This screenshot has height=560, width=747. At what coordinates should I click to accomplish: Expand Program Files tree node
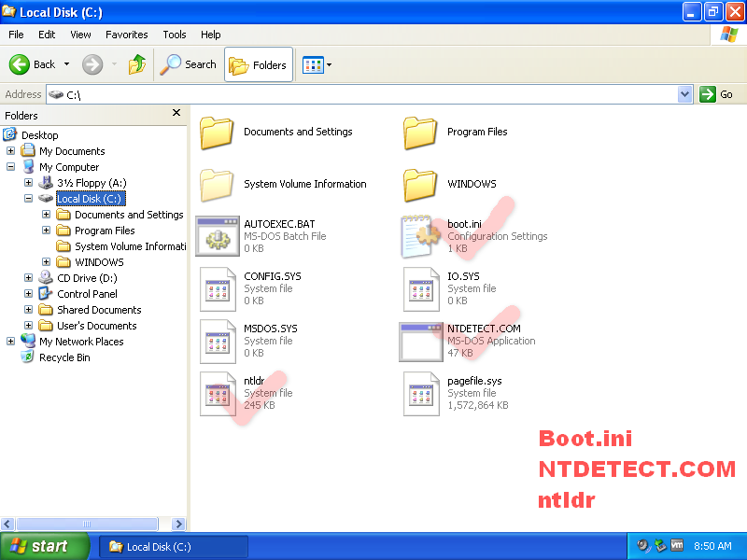[x=46, y=230]
